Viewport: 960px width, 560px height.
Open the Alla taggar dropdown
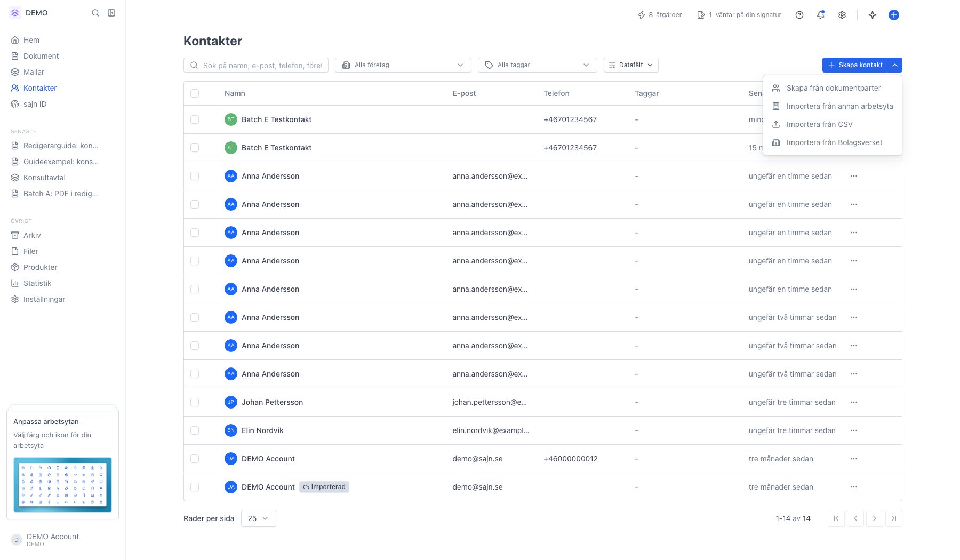coord(538,65)
